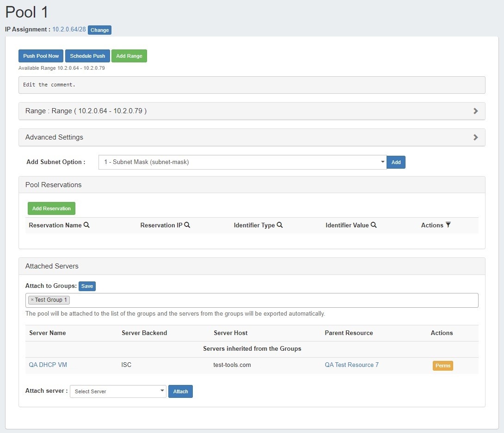Click the Actions filter icon
Screen dimensions: 504x433
(448, 225)
